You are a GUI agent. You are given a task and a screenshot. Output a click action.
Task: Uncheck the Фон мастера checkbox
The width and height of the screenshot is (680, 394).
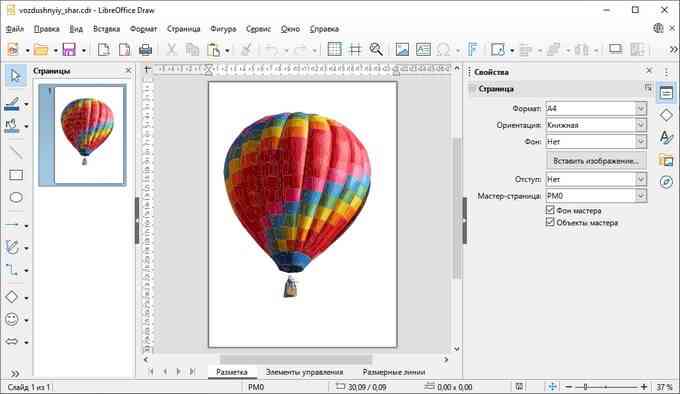pos(550,210)
